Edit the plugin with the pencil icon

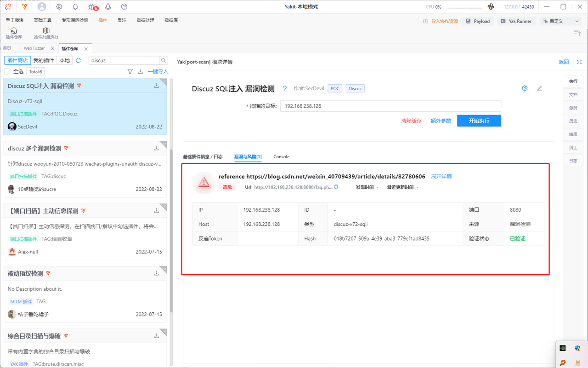[539, 88]
